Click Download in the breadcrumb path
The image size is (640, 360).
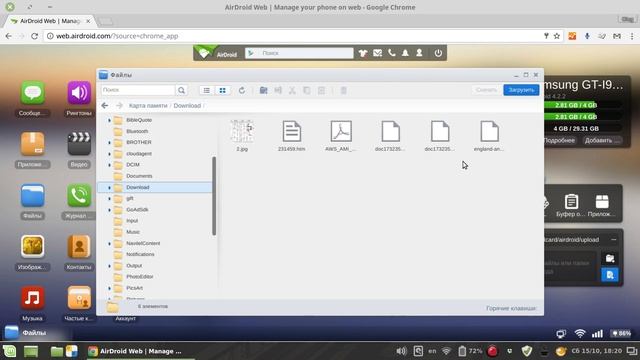click(187, 106)
